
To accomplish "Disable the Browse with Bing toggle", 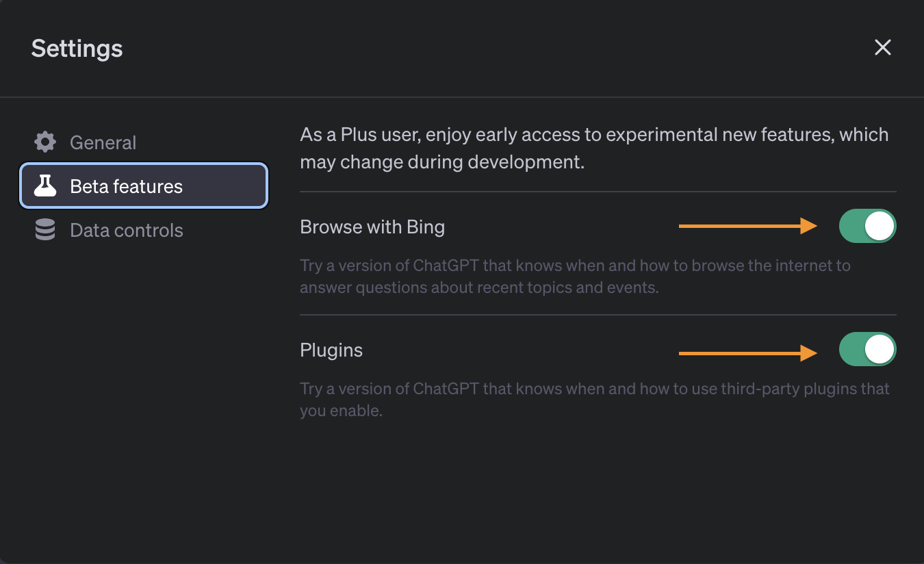I will [x=867, y=227].
